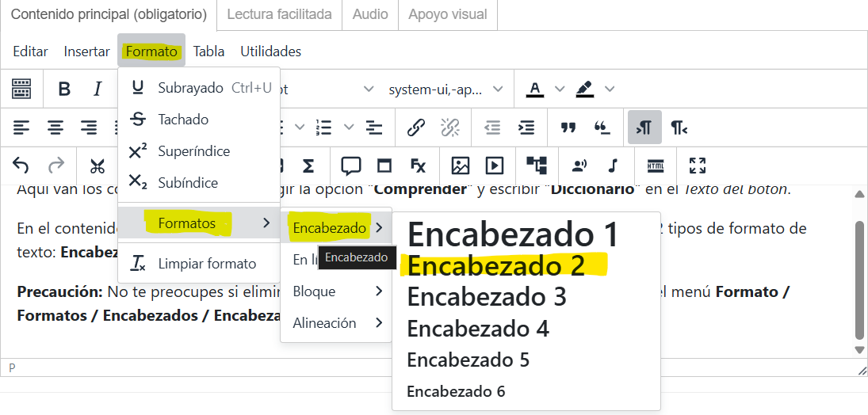This screenshot has width=868, height=415.
Task: Center-align the text
Action: pyautogui.click(x=55, y=128)
